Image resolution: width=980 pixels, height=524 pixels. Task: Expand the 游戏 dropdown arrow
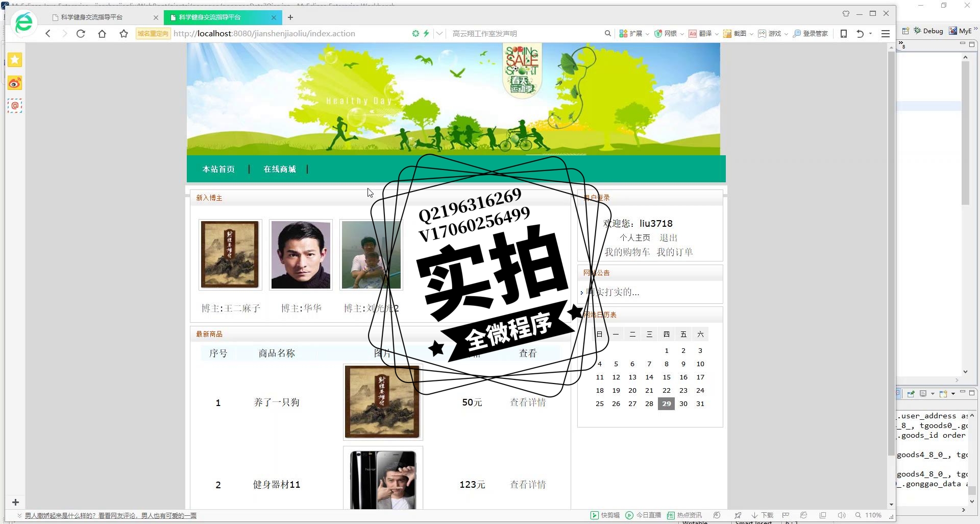(786, 34)
